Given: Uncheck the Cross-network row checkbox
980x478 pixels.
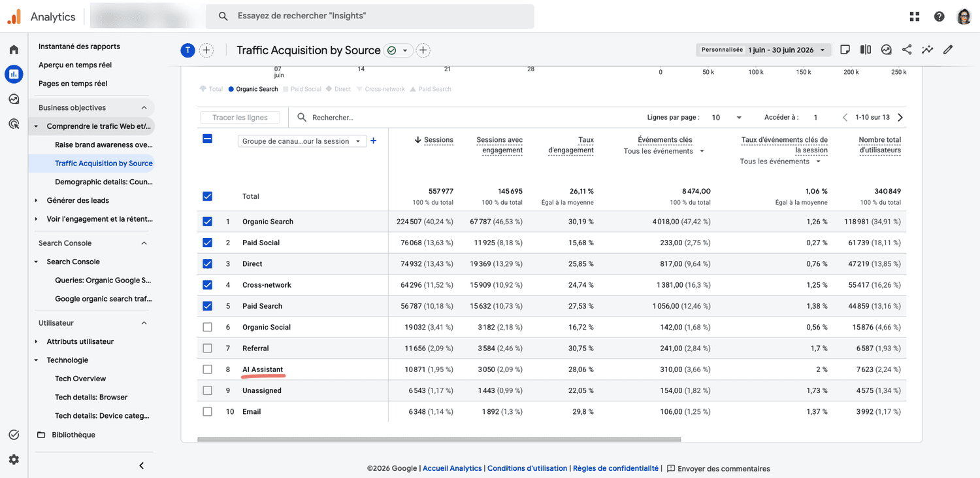Looking at the screenshot, I should pyautogui.click(x=207, y=285).
